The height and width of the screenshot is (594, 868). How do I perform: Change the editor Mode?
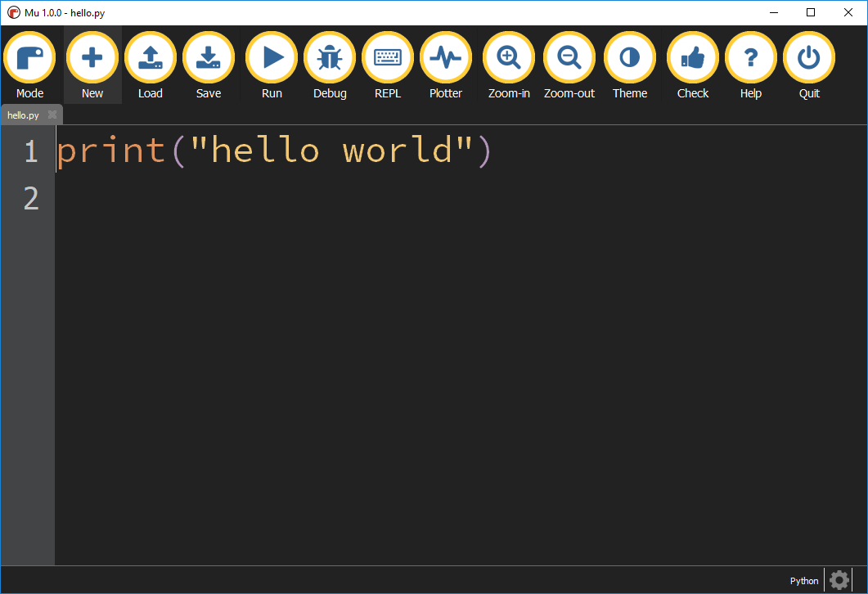click(x=29, y=56)
